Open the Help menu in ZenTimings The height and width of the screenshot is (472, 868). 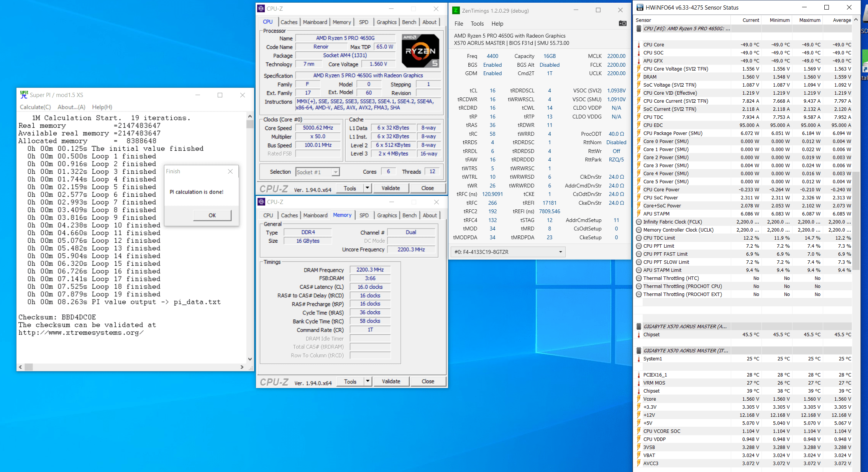[x=497, y=24]
